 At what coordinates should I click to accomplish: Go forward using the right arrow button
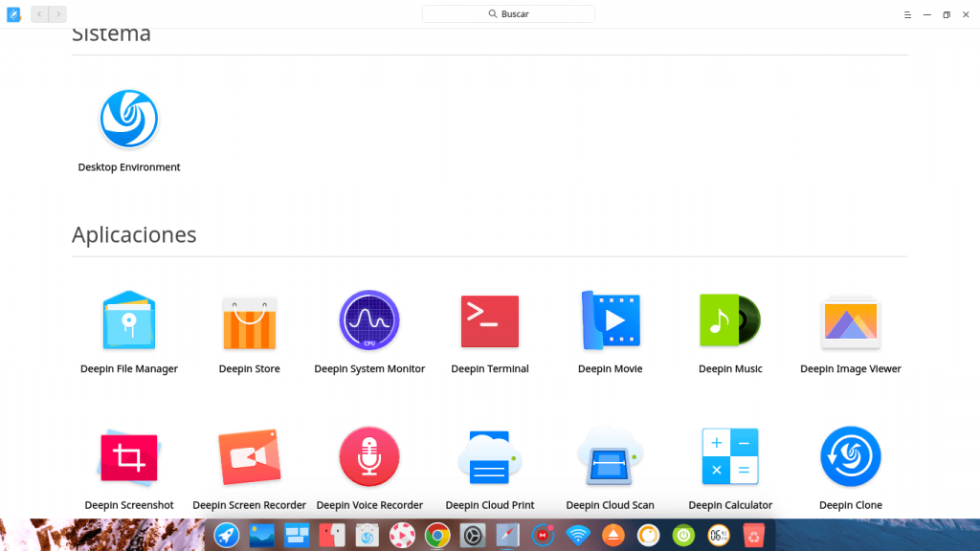(x=57, y=13)
